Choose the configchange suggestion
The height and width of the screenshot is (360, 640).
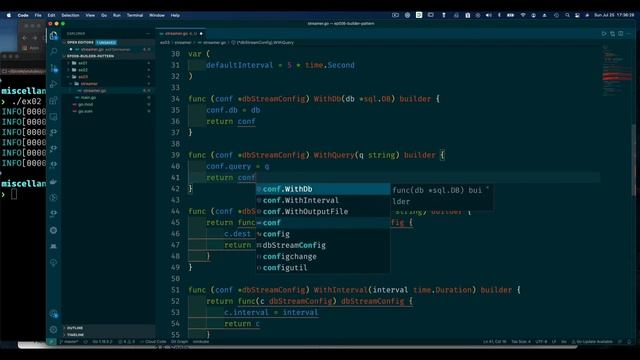(323, 256)
